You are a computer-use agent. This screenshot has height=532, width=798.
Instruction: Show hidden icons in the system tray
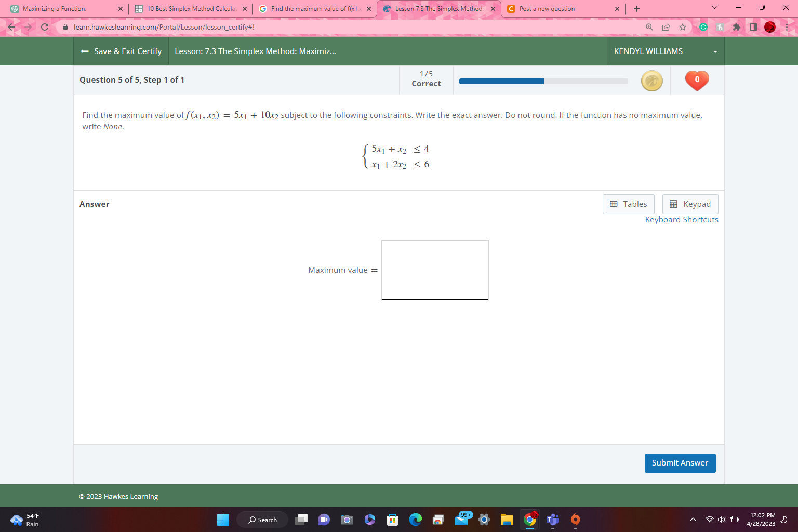click(693, 520)
